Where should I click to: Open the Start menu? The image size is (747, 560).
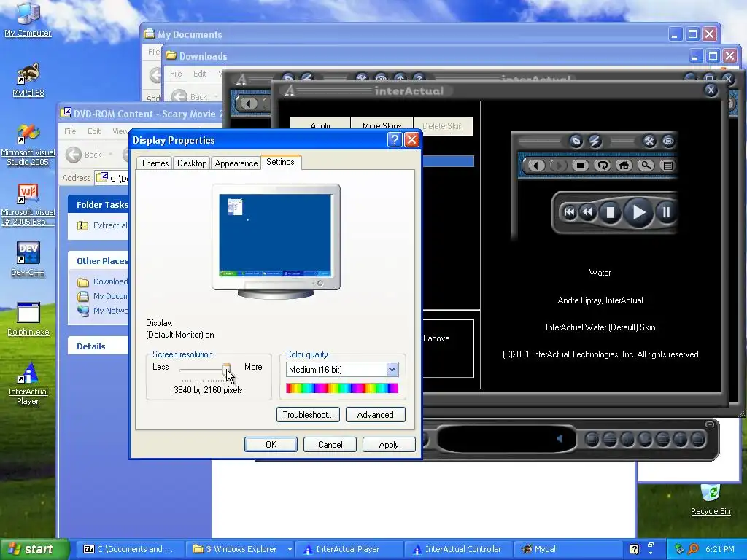(x=35, y=549)
